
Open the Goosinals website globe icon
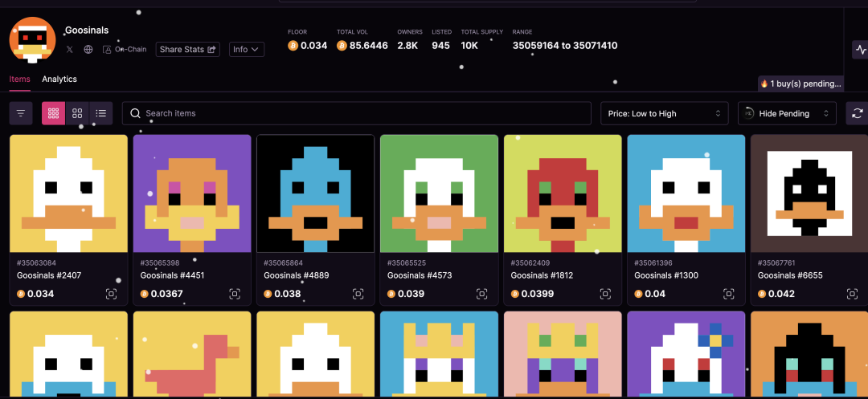88,49
